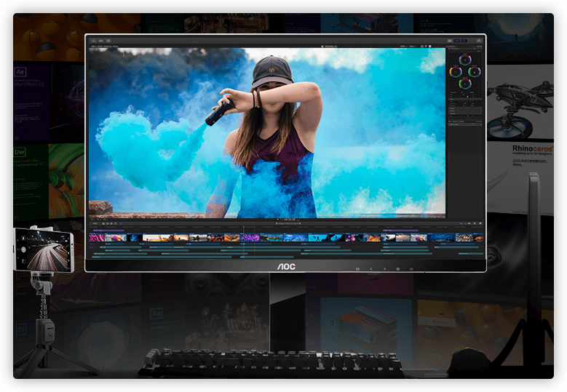The height and width of the screenshot is (392, 567).
Task: Click the AOC monitor menu button icon
Action: [x=397, y=269]
